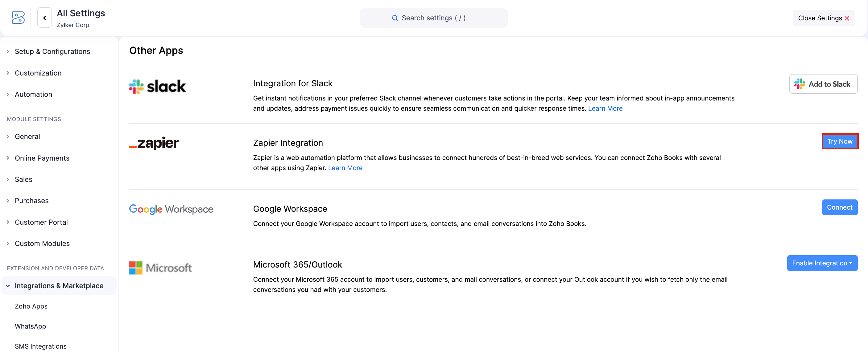
Task: Click the Zoho Books logo icon
Action: tap(18, 18)
